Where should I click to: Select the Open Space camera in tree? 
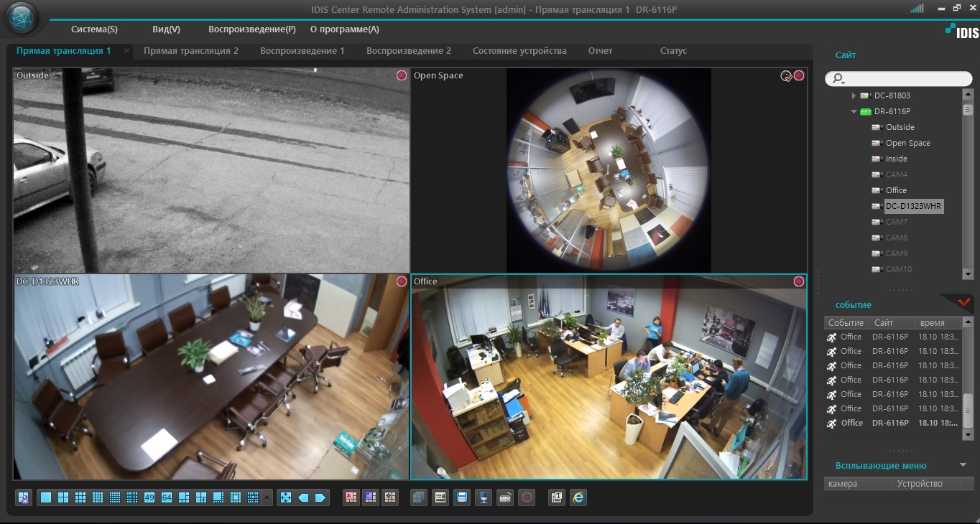pyautogui.click(x=907, y=143)
